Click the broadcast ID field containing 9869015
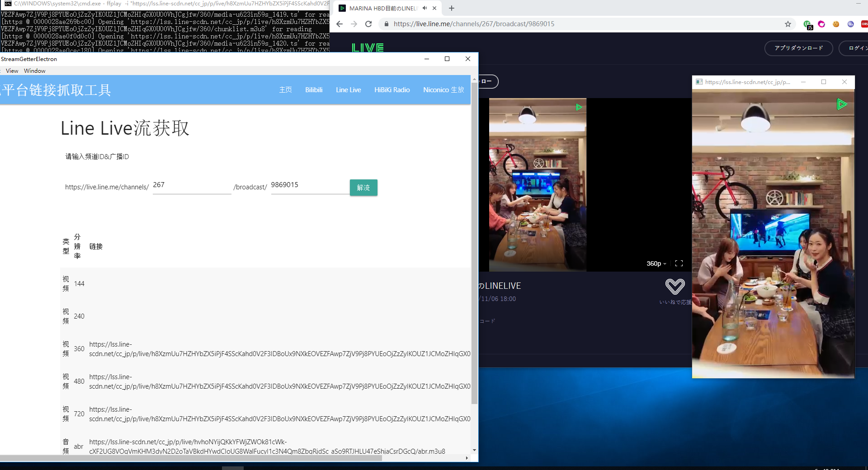 pyautogui.click(x=310, y=185)
